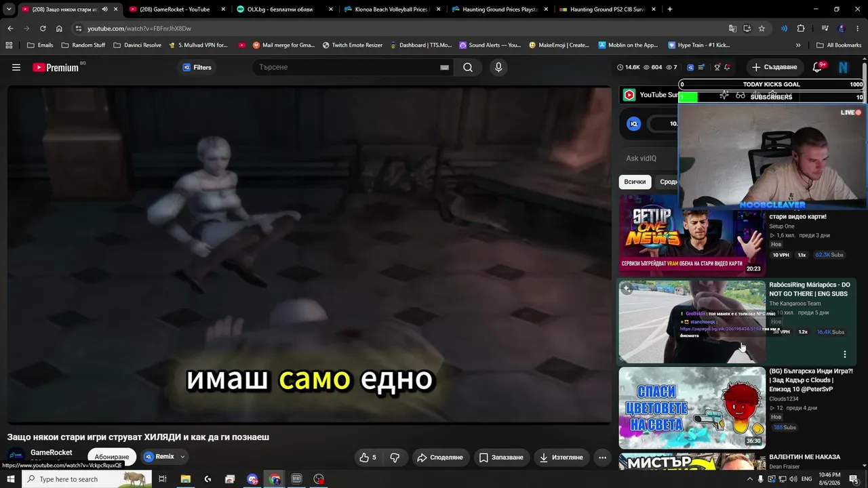The image size is (868, 488).
Task: Go back in browser history
Action: coord(10,28)
